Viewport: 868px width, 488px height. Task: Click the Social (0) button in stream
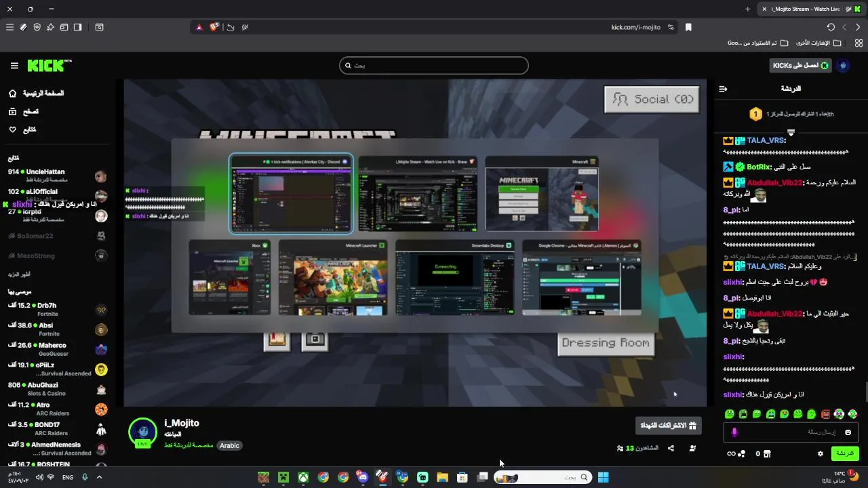tap(652, 100)
